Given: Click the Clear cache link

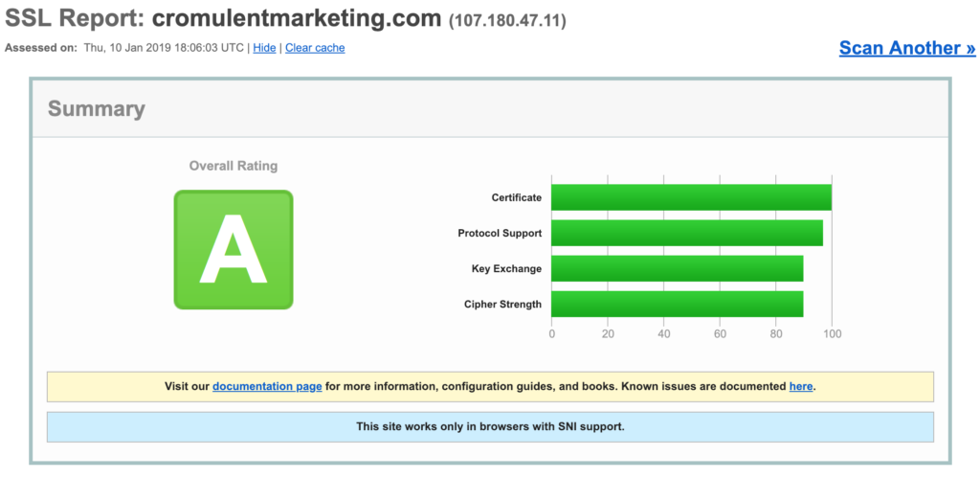Looking at the screenshot, I should 315,48.
